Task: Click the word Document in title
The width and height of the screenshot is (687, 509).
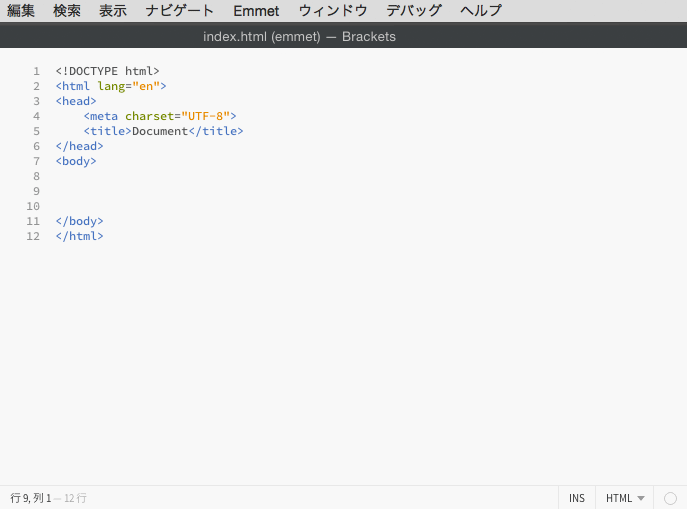Action: [x=160, y=131]
